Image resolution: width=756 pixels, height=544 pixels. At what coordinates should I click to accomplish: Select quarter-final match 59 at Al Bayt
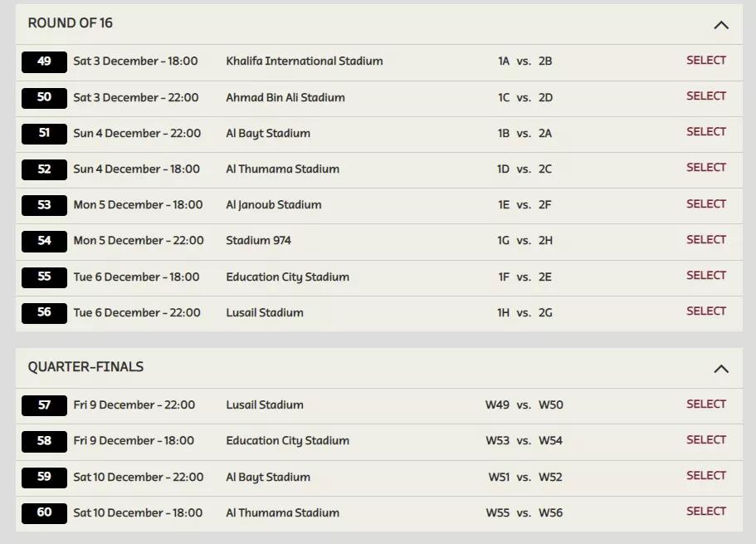(x=705, y=476)
